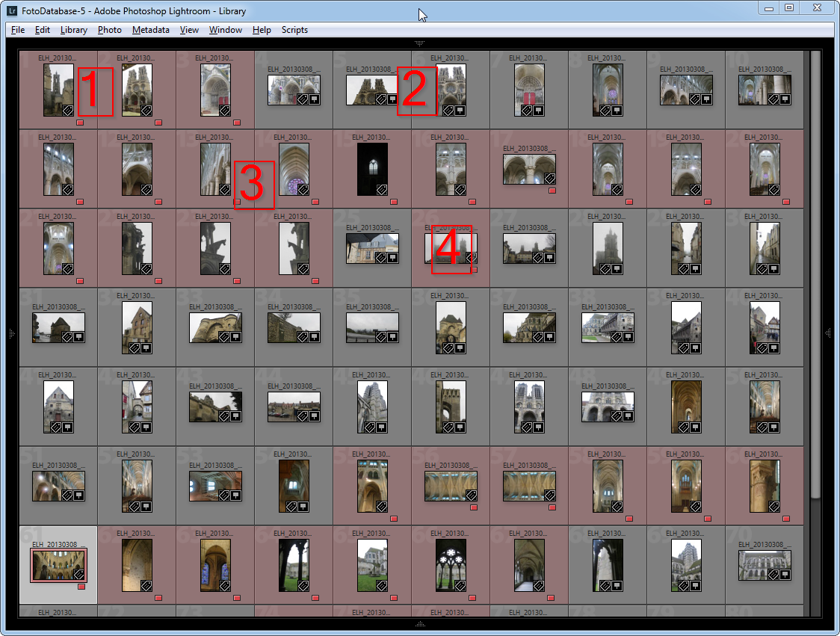This screenshot has width=840, height=636.
Task: Select the dark window thumbnail in cell 15
Action: [x=372, y=170]
